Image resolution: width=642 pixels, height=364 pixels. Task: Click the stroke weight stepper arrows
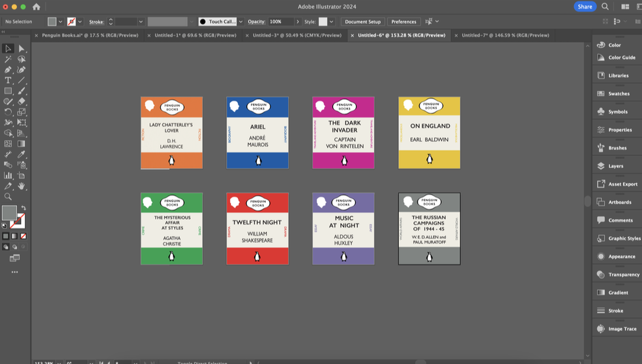(111, 22)
